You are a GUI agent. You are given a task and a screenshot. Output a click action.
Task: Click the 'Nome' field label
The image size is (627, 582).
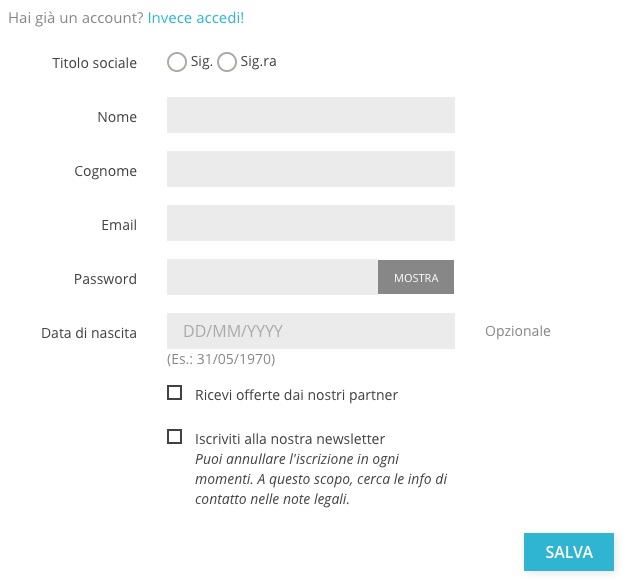pyautogui.click(x=117, y=117)
